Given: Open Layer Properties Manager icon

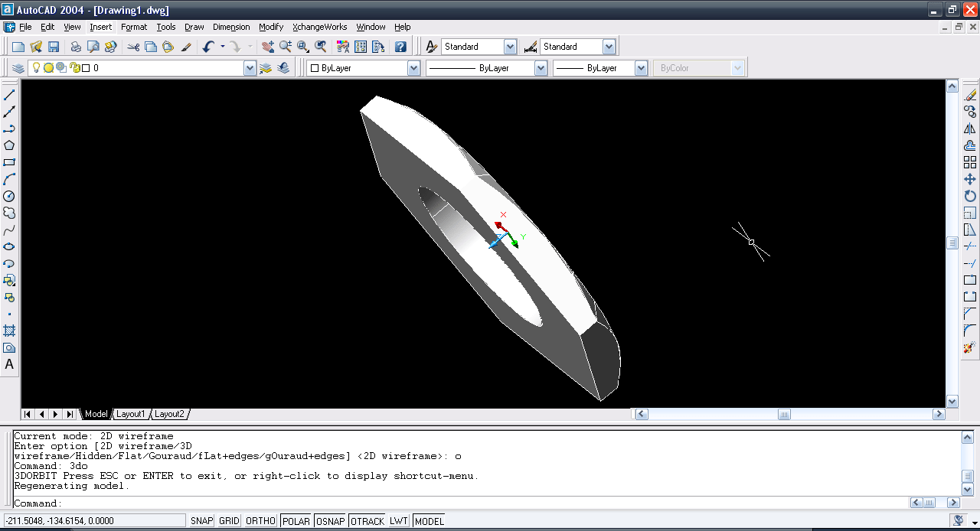Looking at the screenshot, I should 18,68.
